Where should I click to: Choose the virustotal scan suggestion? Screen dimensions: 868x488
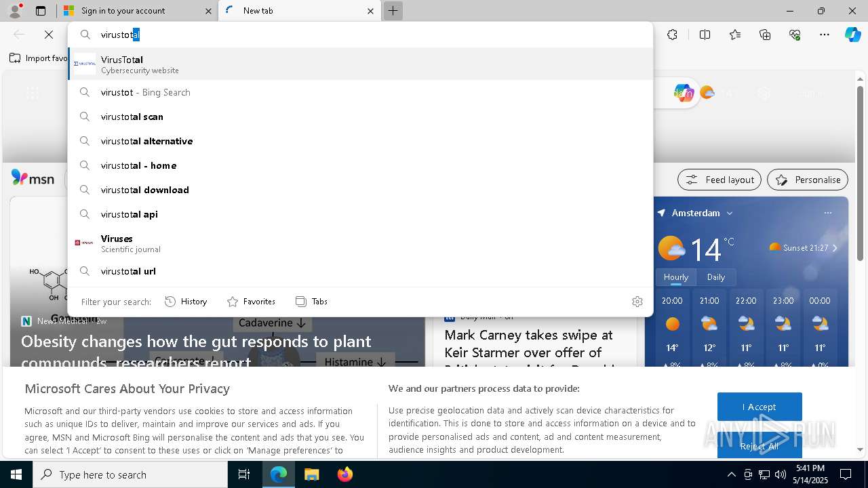tap(361, 117)
